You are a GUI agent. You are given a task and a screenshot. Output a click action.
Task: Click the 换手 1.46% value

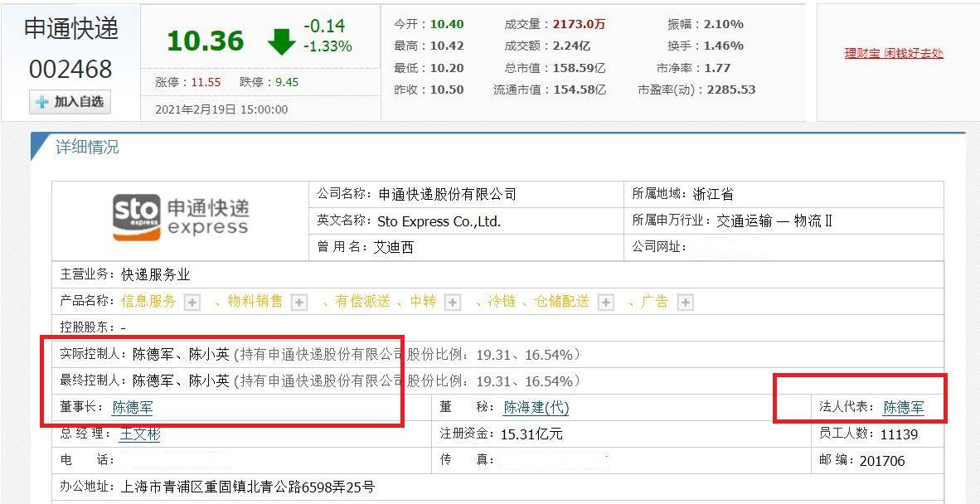(723, 46)
